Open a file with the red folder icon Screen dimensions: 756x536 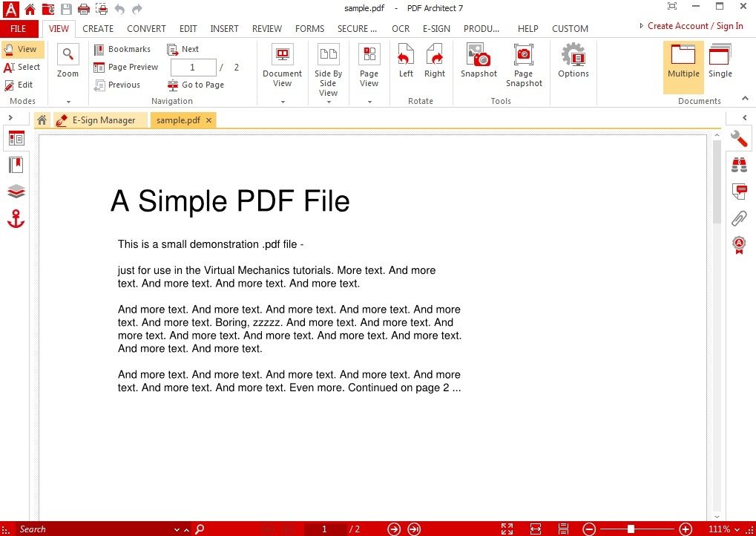point(48,9)
